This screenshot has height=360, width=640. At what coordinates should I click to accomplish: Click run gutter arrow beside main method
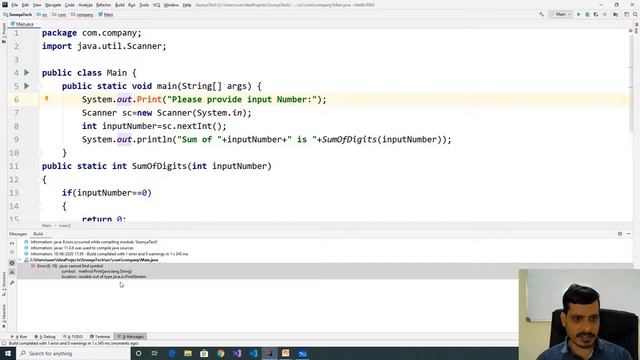point(27,86)
